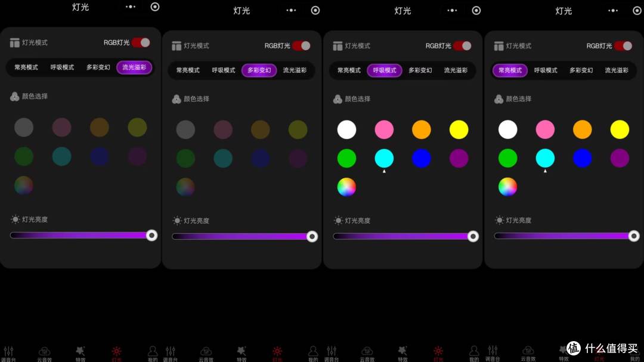Pick orange color in 呼吸模式 panel
The width and height of the screenshot is (644, 362).
point(422,130)
